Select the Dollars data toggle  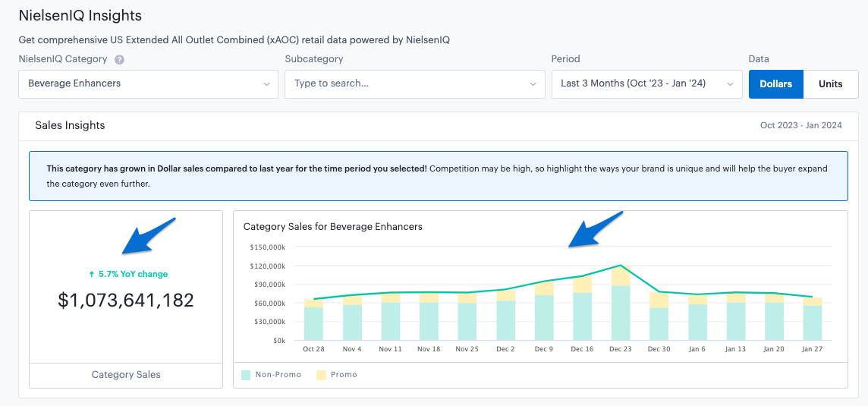[776, 84]
